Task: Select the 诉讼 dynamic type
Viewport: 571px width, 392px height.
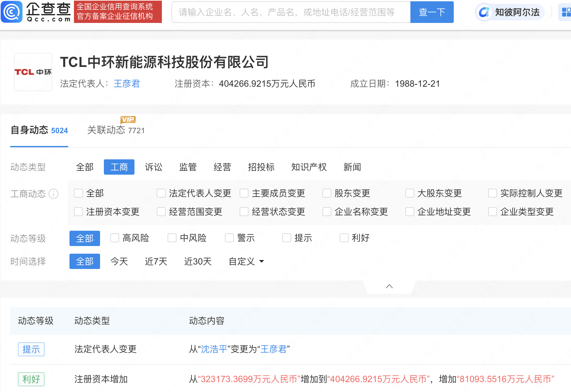Action: pos(154,167)
